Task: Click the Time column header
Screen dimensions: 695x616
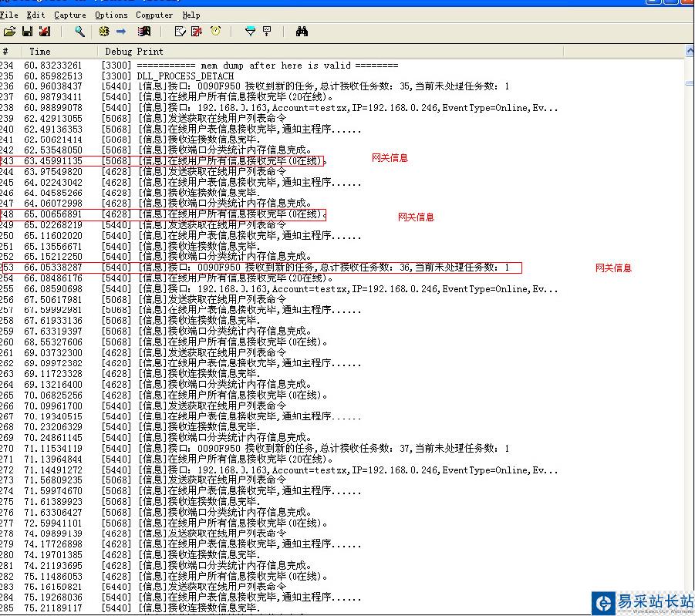Action: click(40, 52)
